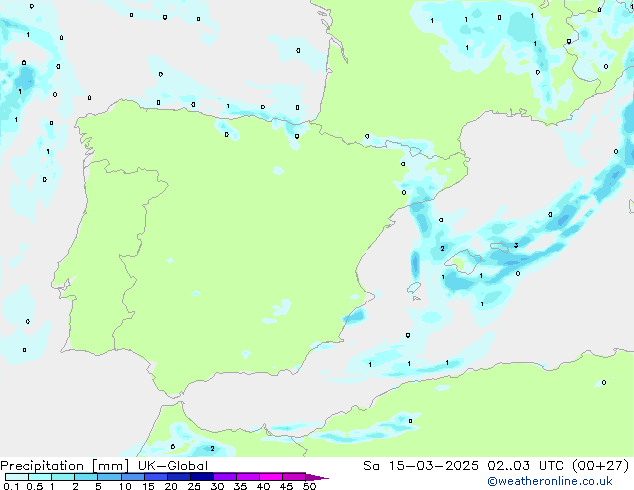
Task: Click the map value "2" over northern Morocco
Action: tap(212, 449)
